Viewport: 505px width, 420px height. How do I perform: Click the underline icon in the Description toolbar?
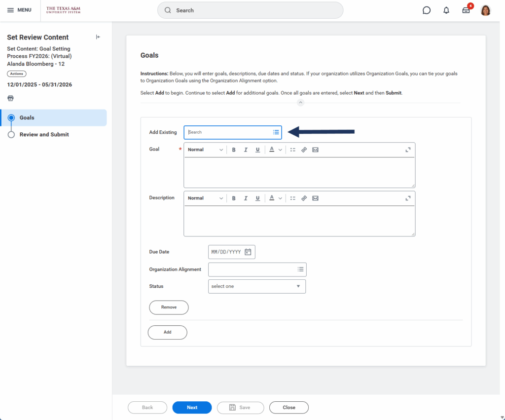click(x=257, y=198)
